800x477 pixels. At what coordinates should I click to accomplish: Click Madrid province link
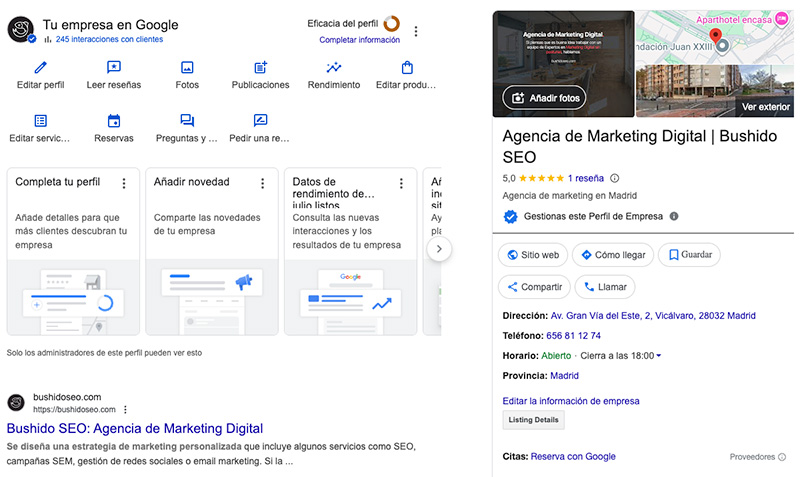coord(564,376)
